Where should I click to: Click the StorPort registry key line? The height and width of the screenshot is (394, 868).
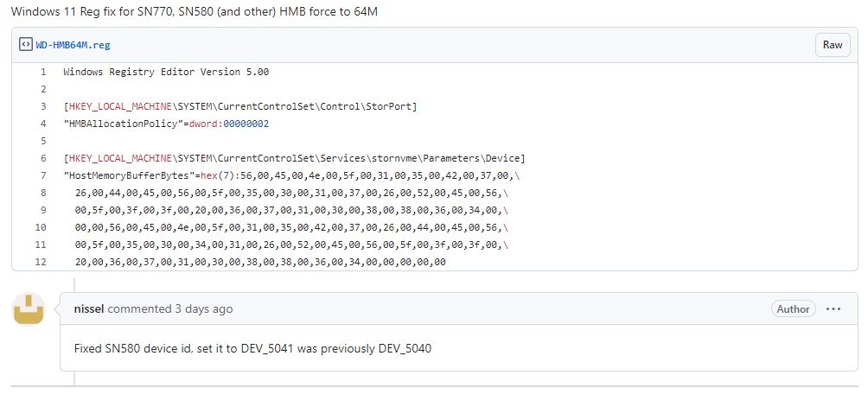tap(240, 106)
